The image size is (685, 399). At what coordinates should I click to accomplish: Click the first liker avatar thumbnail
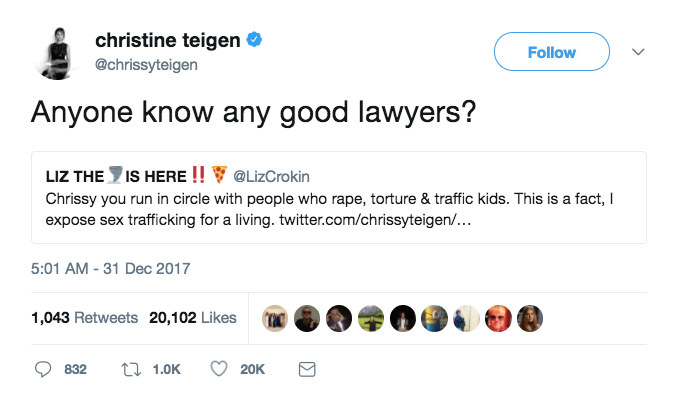tap(275, 318)
